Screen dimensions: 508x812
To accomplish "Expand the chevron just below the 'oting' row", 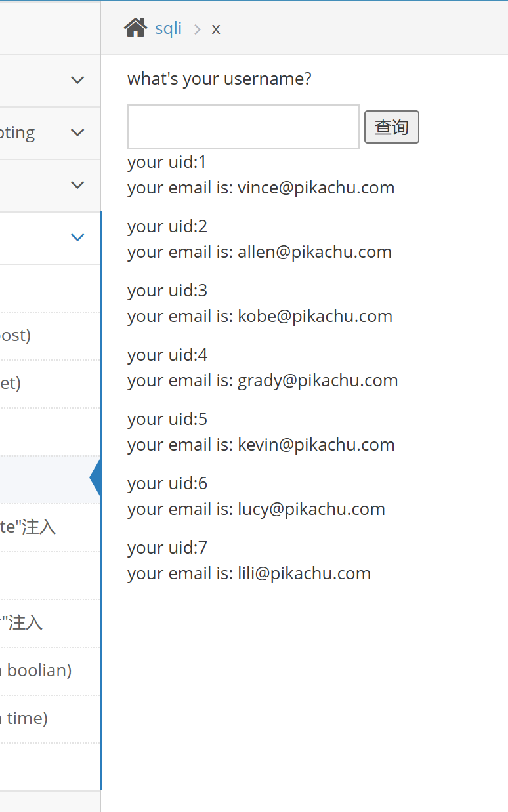I will [x=77, y=185].
